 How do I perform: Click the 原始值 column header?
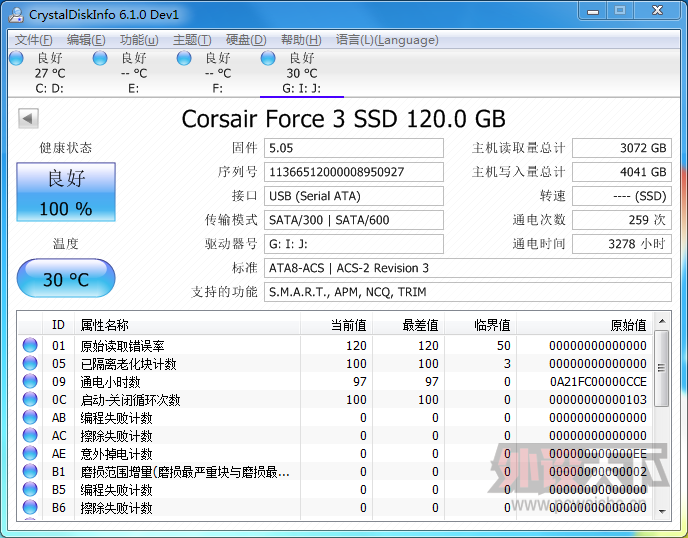[x=585, y=325]
